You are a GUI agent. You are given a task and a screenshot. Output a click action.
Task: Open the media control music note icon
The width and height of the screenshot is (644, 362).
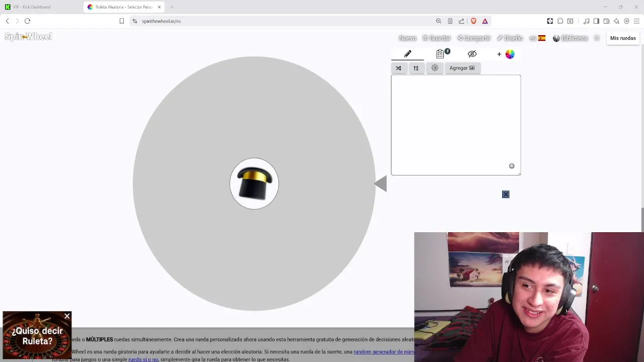coord(587,21)
